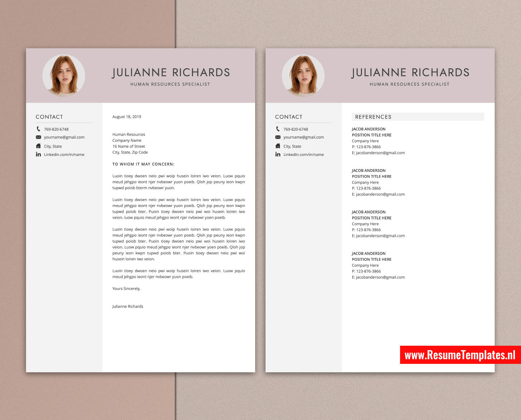Click the house icon on the references page

[278, 146]
